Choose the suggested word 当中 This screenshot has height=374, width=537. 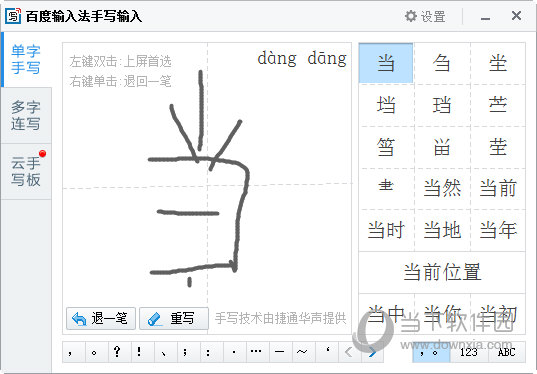386,313
